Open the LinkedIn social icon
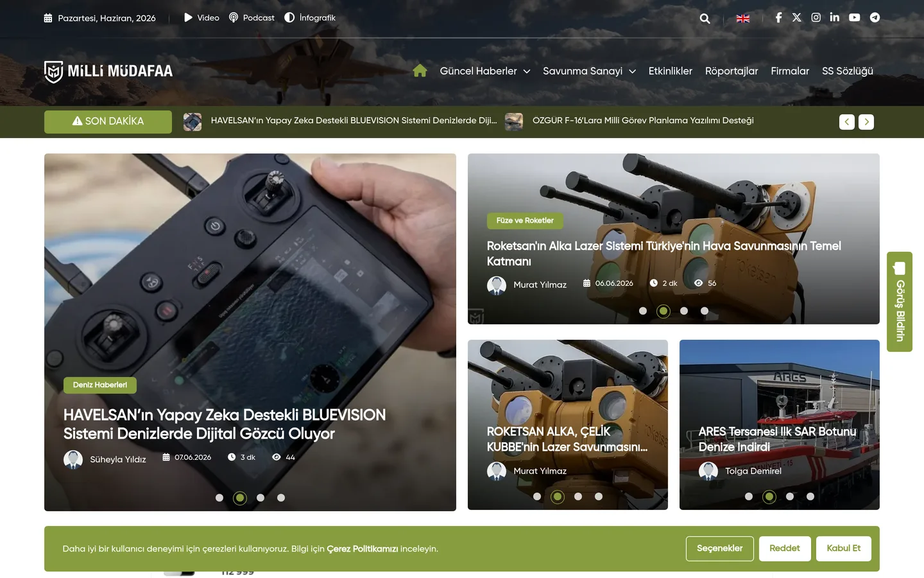This screenshot has height=578, width=924. click(x=835, y=17)
